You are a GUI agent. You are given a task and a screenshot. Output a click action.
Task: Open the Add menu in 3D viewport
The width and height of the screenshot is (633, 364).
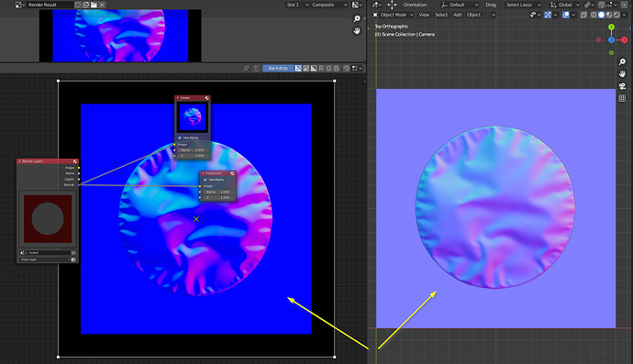click(x=457, y=15)
